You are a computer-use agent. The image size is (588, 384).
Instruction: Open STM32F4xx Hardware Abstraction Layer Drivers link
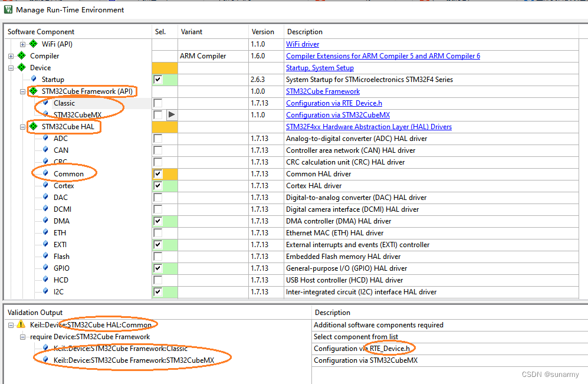coord(369,127)
